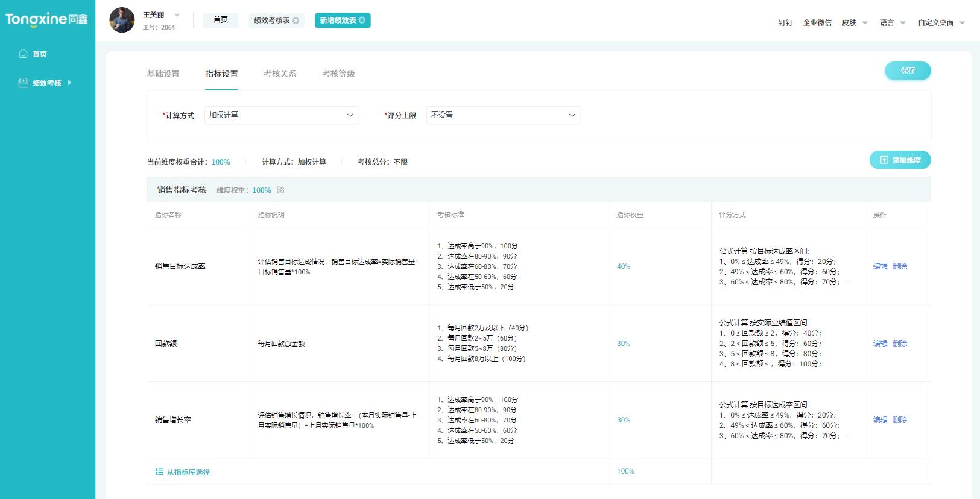Expand the 语言 language dropdown
Viewport: 980px width, 499px height.
coord(893,23)
